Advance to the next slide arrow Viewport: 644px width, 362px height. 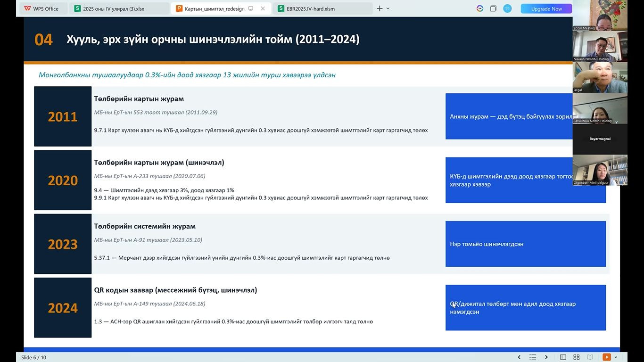(546, 357)
